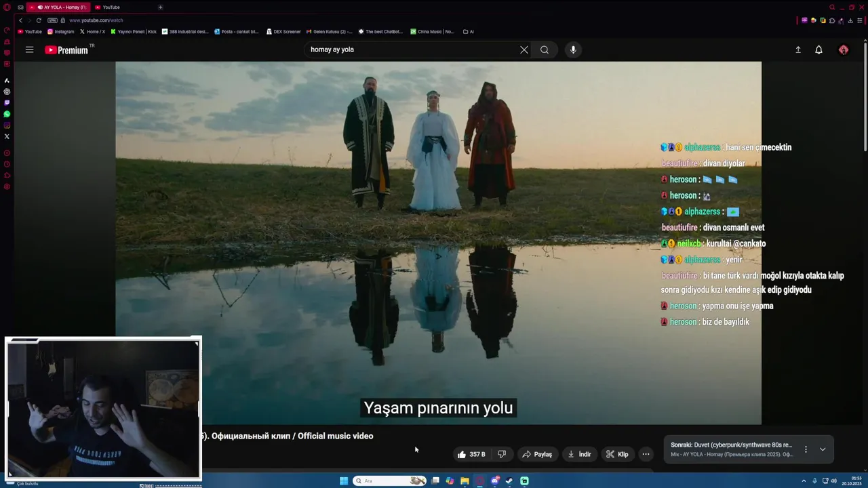Open the tab islands/workspaces icon
This screenshot has width=868, height=488.
[x=20, y=7]
